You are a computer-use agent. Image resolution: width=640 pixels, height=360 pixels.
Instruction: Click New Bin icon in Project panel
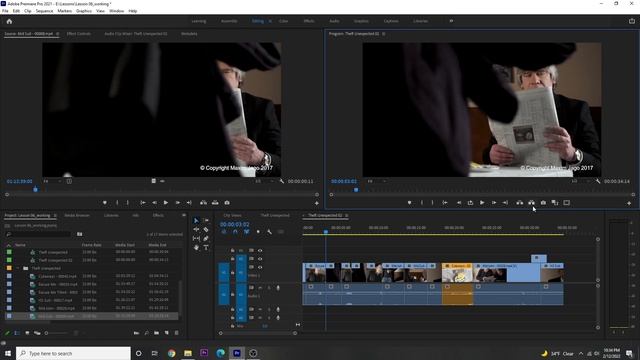(x=157, y=333)
